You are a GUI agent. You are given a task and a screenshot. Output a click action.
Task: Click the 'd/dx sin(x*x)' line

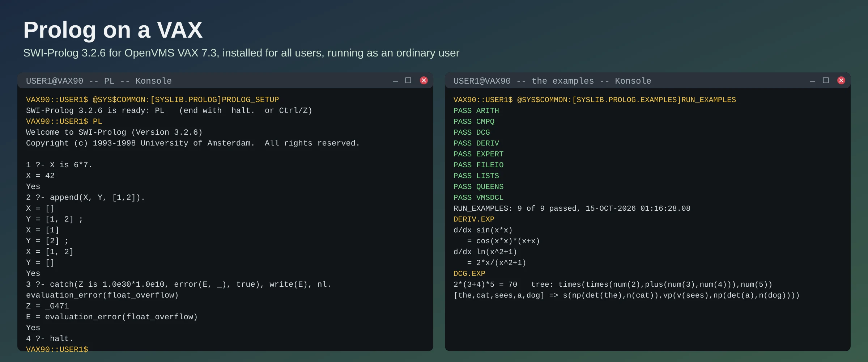tap(483, 230)
